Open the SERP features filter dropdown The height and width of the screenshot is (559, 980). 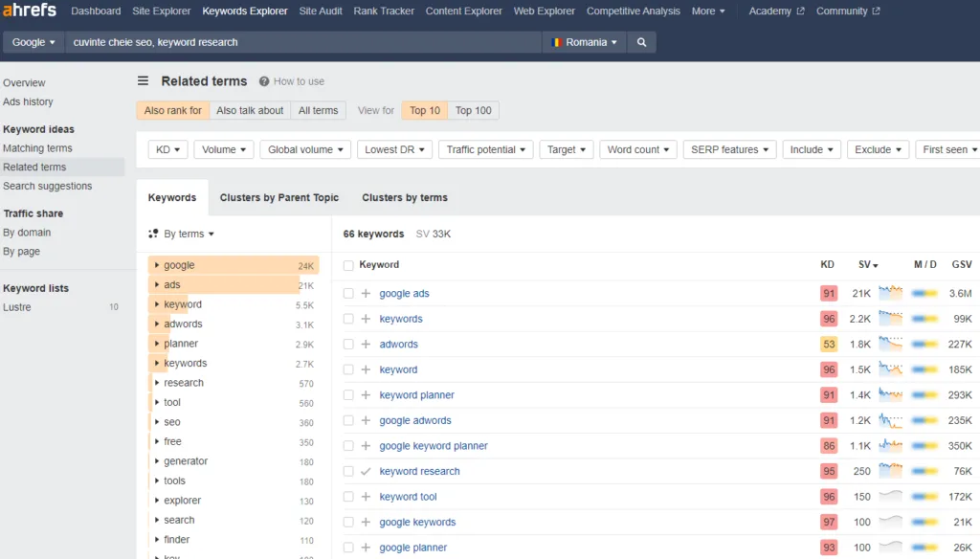(729, 149)
